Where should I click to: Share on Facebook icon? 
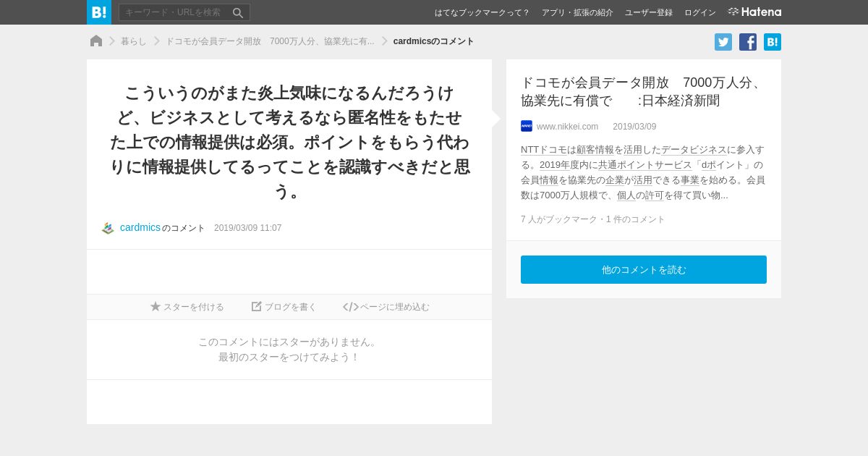(x=748, y=42)
